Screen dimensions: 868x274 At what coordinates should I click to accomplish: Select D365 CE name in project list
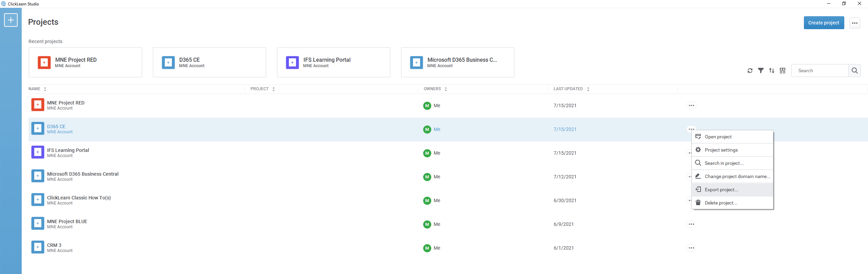(56, 126)
